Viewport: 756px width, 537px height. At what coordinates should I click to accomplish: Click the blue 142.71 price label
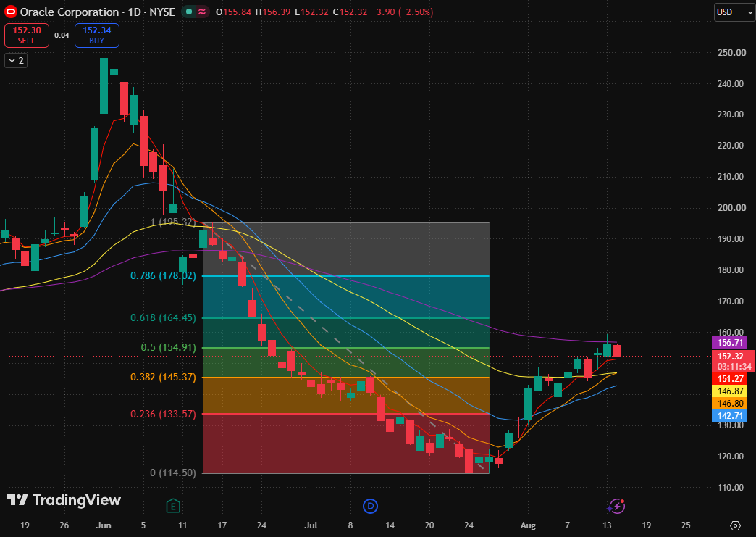(730, 416)
